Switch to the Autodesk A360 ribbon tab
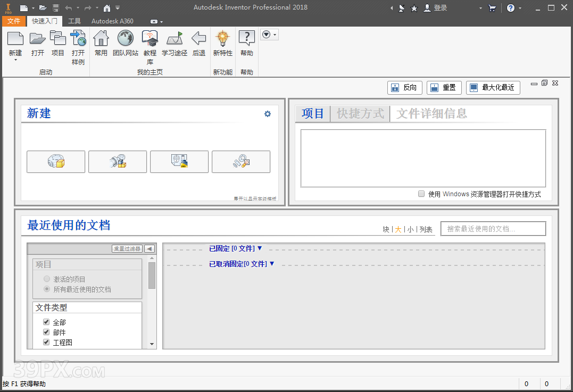The image size is (573, 392). pos(113,21)
